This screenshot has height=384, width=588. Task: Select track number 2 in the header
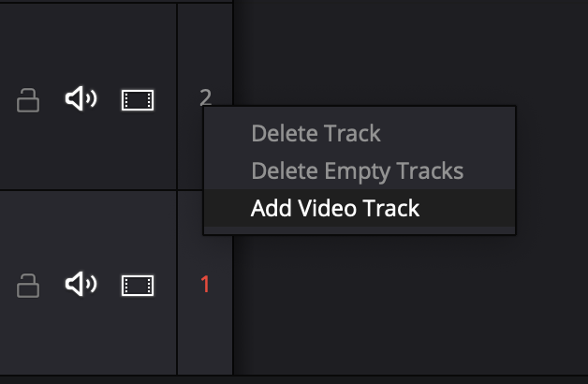click(x=206, y=96)
